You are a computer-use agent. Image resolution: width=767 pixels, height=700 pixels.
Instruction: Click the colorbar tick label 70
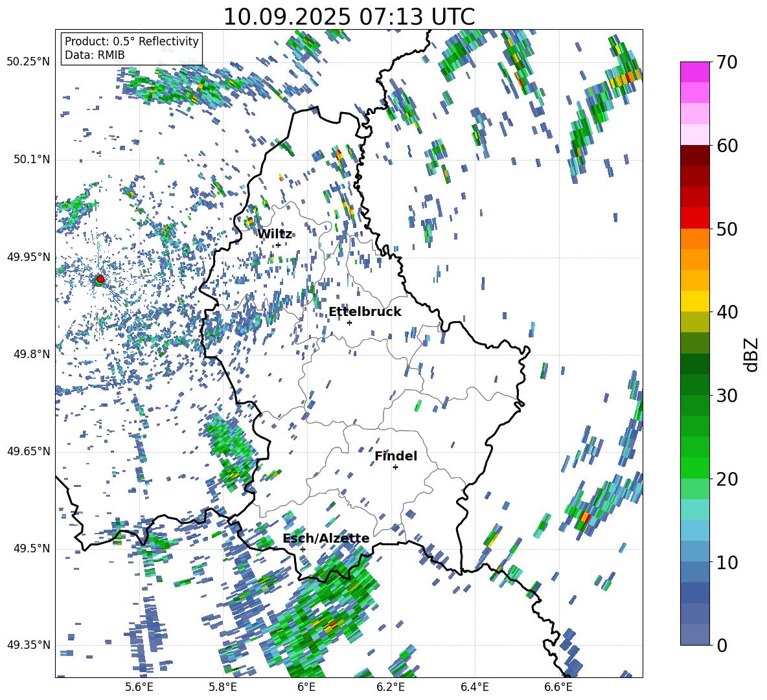727,62
